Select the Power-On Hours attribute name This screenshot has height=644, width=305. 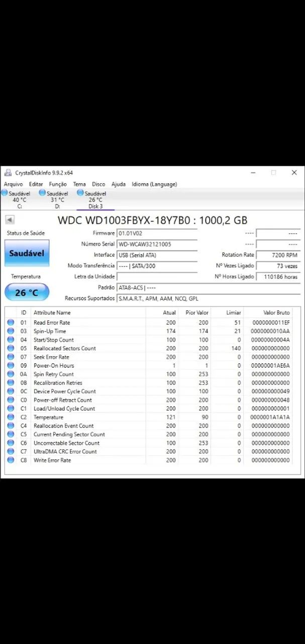[54, 365]
